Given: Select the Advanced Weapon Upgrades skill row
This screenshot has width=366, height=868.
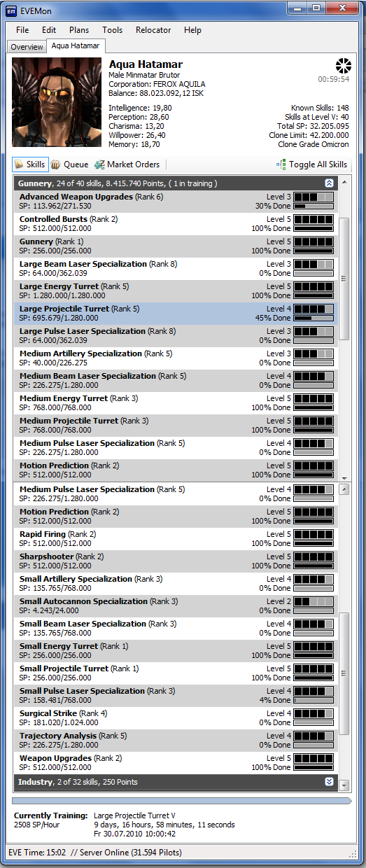Looking at the screenshot, I should coord(176,202).
